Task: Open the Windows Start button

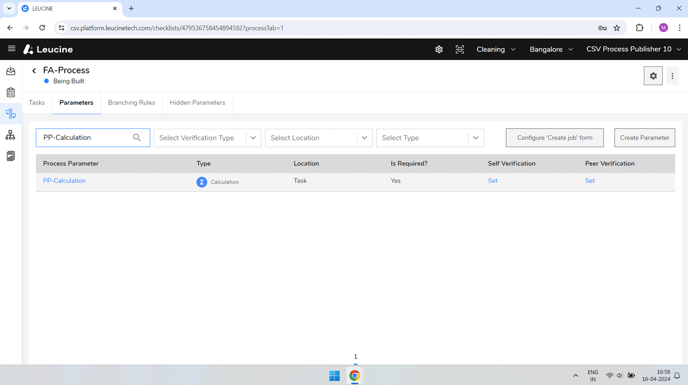Action: (x=334, y=376)
